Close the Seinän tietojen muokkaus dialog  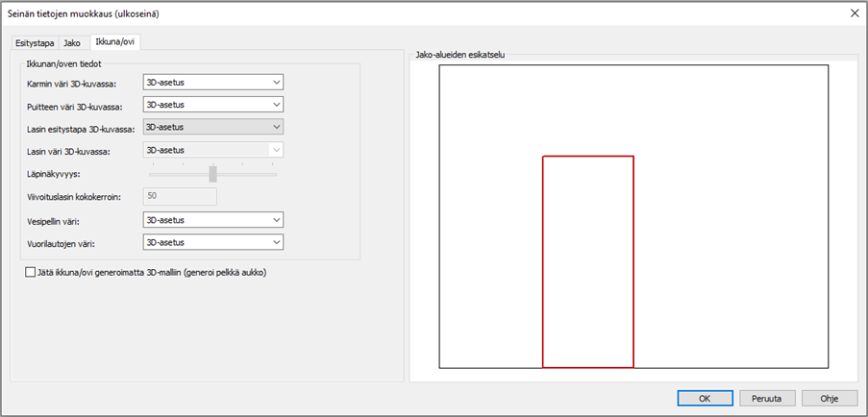[854, 12]
